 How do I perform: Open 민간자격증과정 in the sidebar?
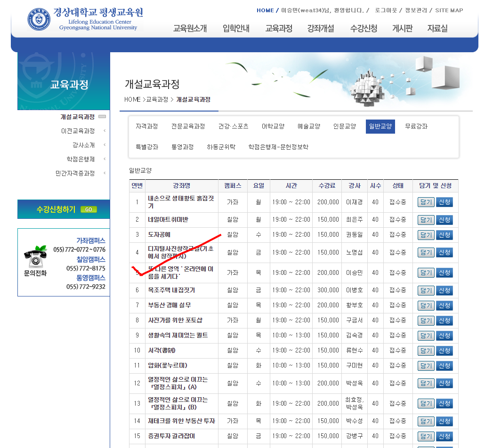click(x=75, y=173)
